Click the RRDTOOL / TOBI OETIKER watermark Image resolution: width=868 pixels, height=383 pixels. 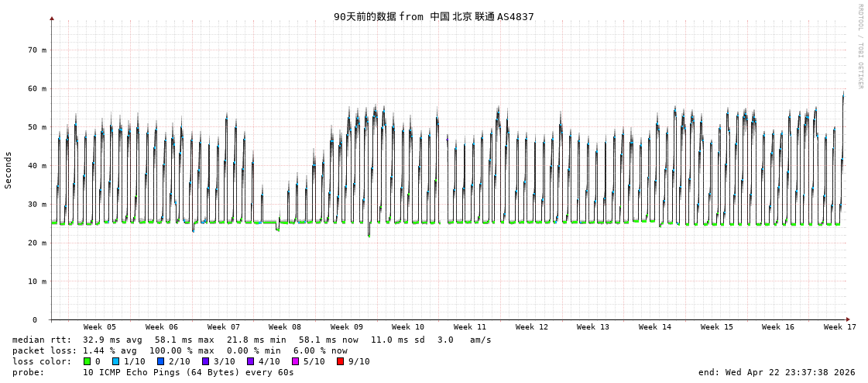coord(859,47)
